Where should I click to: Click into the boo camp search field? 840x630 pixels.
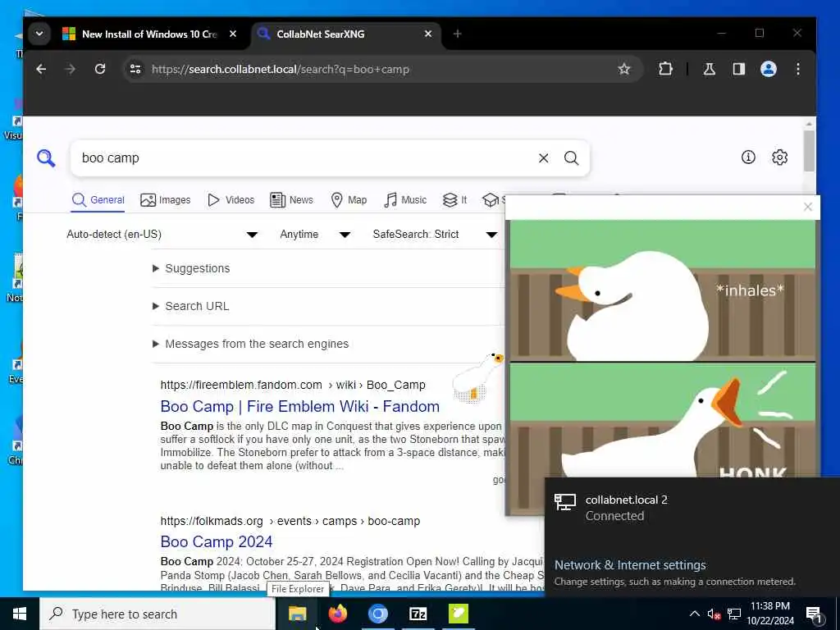click(x=305, y=158)
